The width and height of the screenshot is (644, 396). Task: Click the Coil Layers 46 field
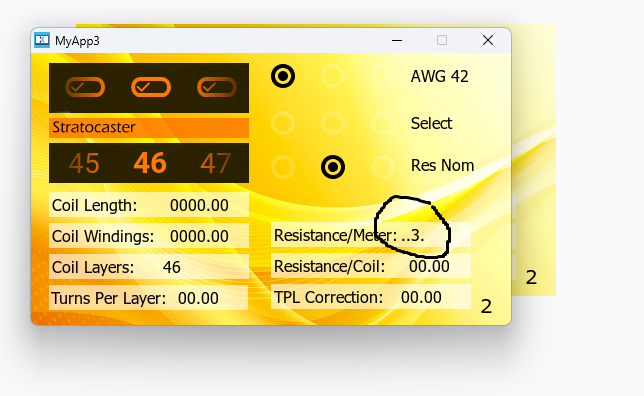149,267
